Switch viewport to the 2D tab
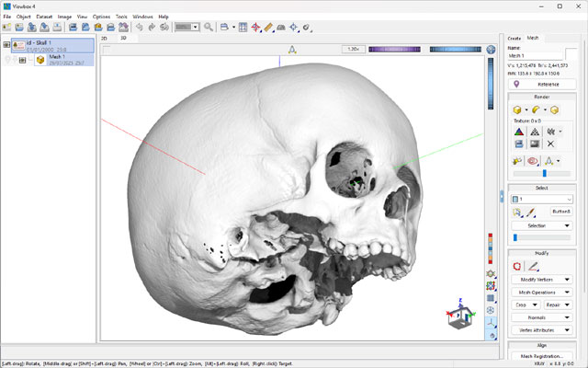The width and height of the screenshot is (588, 368). tap(105, 40)
